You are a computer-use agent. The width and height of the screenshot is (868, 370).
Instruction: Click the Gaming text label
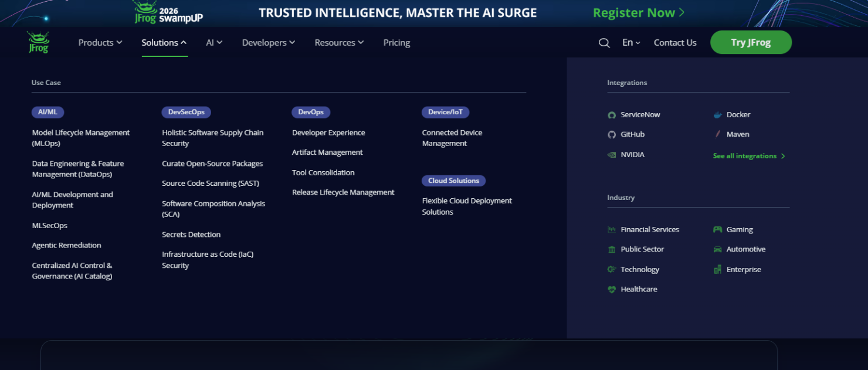click(740, 230)
